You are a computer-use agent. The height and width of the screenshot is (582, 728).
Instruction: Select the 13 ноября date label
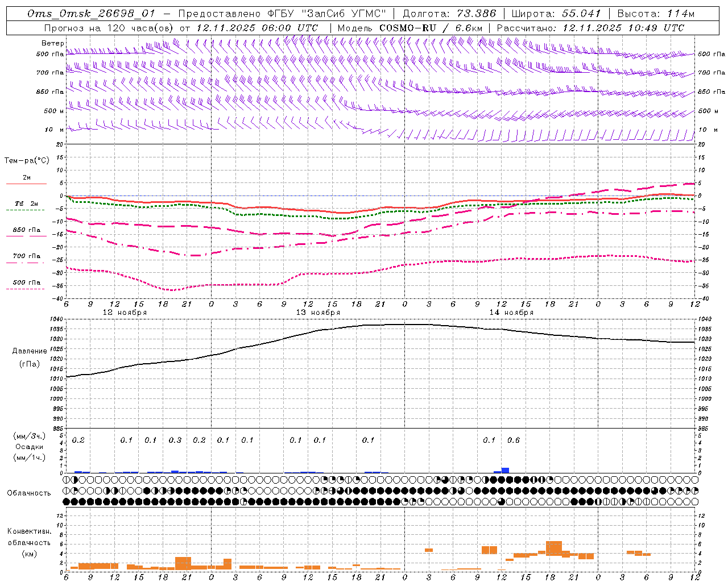[x=318, y=313]
